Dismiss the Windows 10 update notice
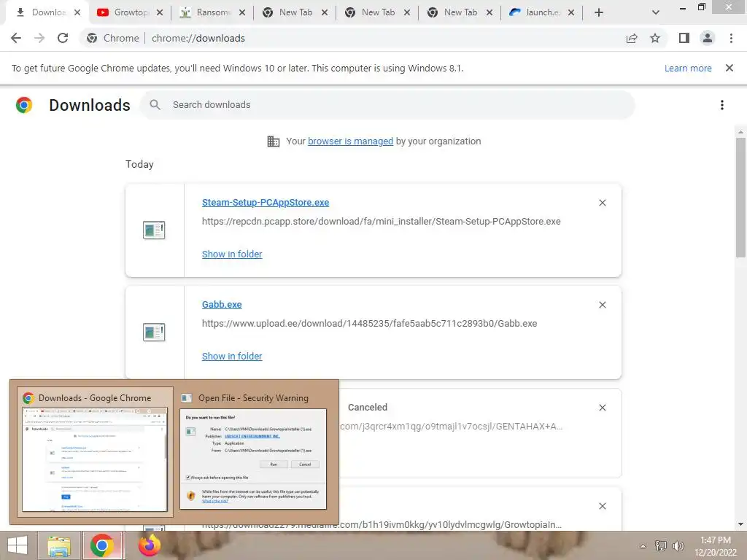 click(729, 68)
